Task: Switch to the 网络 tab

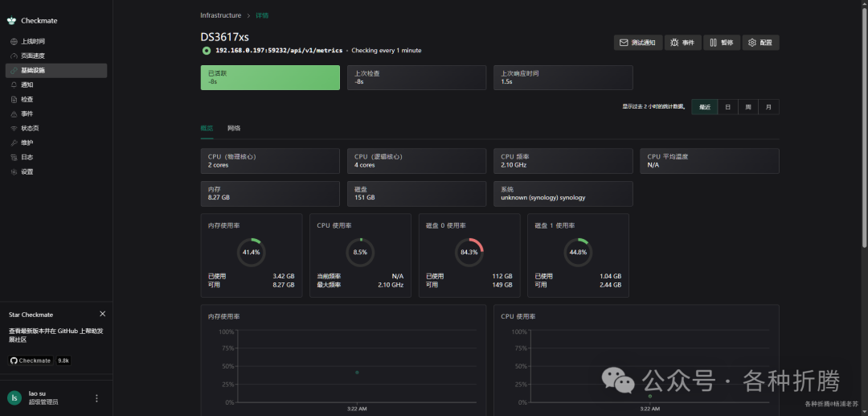Action: (x=234, y=129)
